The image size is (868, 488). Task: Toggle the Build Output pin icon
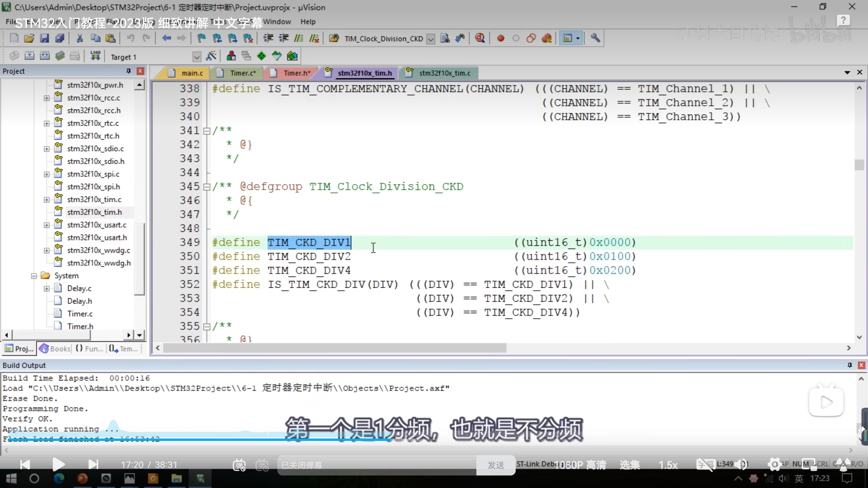(849, 365)
